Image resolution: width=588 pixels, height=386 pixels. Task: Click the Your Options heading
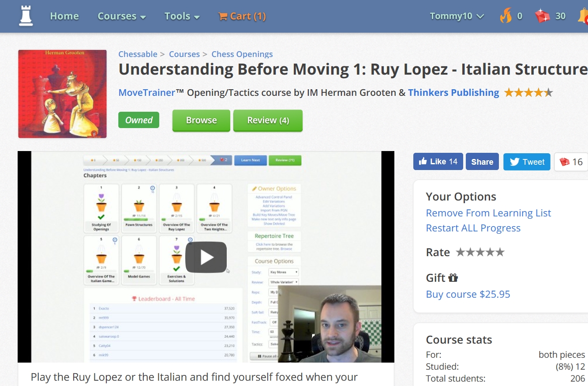click(461, 197)
